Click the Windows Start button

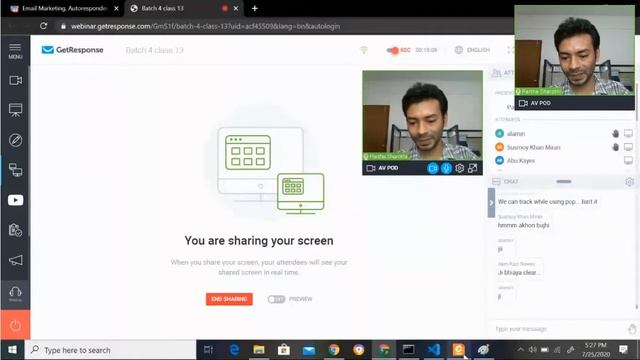12,350
